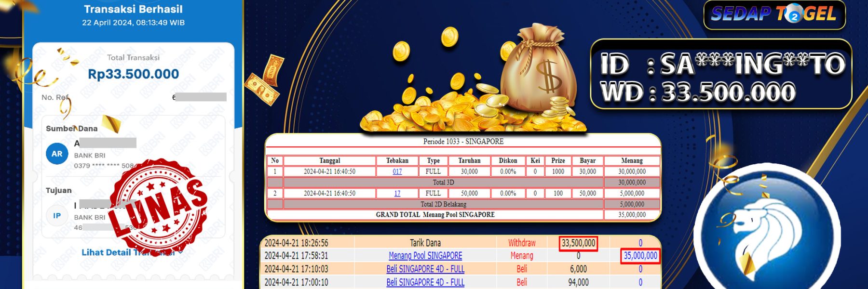Click the Sedap Togel logo
This screenshot has width=868, height=289.
pyautogui.click(x=774, y=14)
